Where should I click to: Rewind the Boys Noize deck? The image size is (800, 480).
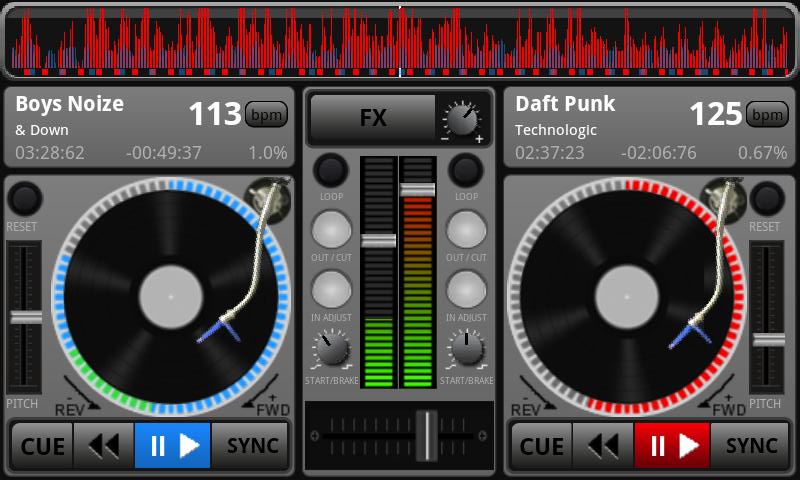point(104,445)
